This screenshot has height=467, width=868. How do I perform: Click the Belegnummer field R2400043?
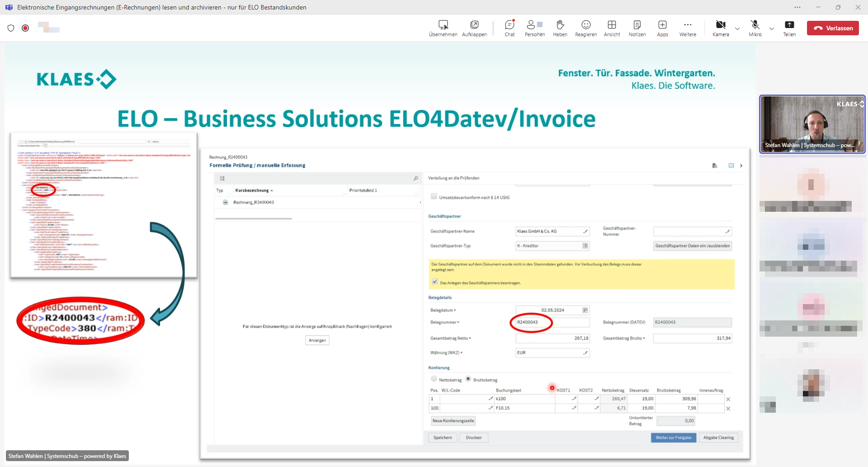552,322
